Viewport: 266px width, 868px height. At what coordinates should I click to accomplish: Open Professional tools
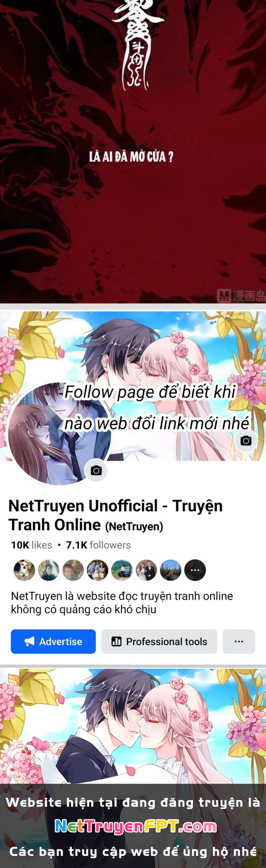click(x=159, y=641)
